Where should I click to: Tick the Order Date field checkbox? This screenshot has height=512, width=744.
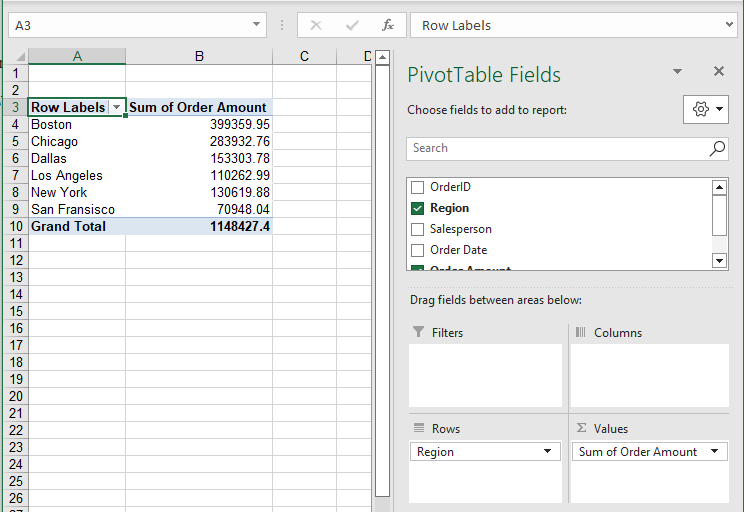coord(418,250)
